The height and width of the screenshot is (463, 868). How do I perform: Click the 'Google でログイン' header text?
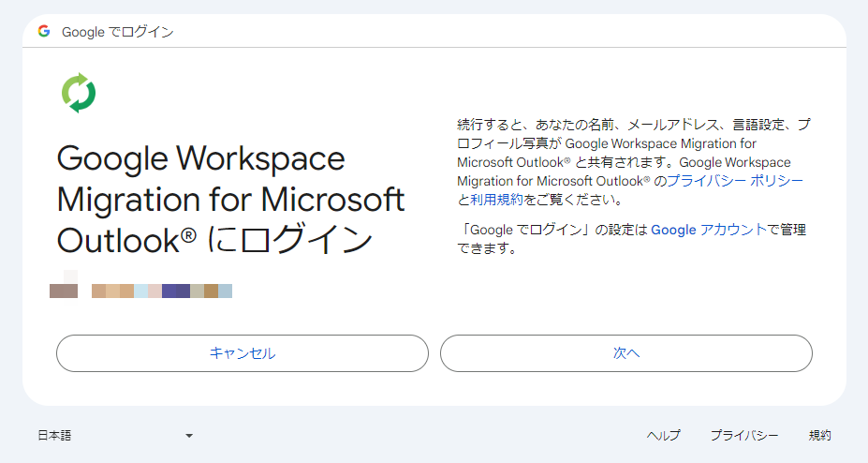click(x=118, y=32)
